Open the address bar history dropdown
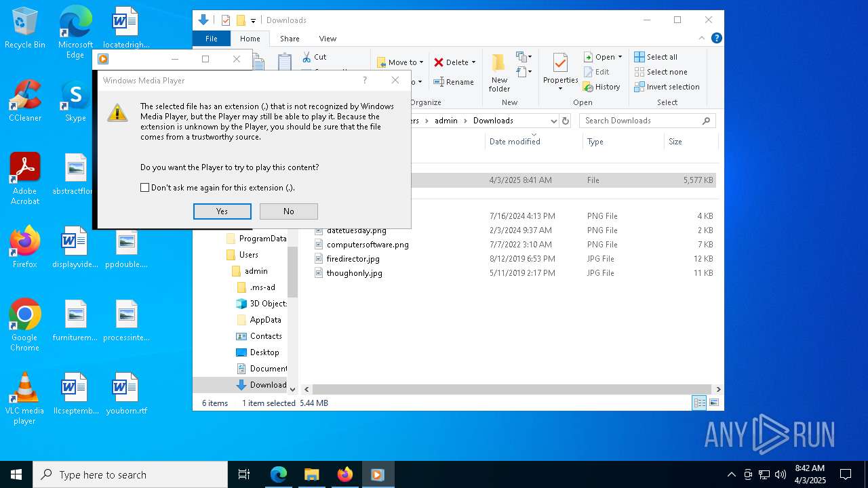Image resolution: width=868 pixels, height=488 pixels. [553, 121]
